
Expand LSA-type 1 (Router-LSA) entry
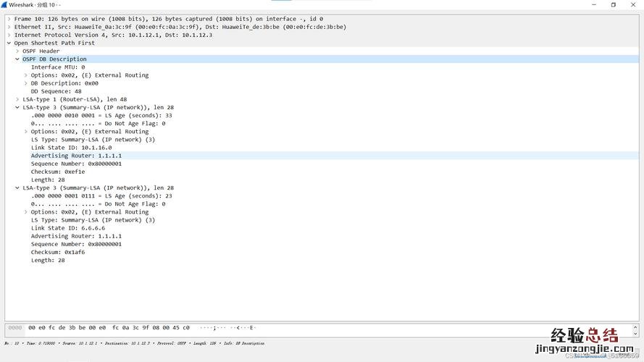[17, 99]
